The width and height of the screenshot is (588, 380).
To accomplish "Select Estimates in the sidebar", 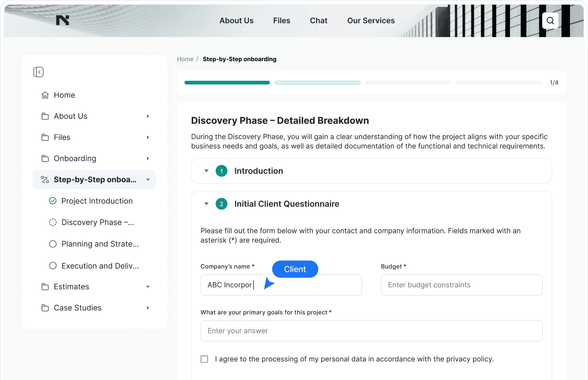I will pos(71,287).
